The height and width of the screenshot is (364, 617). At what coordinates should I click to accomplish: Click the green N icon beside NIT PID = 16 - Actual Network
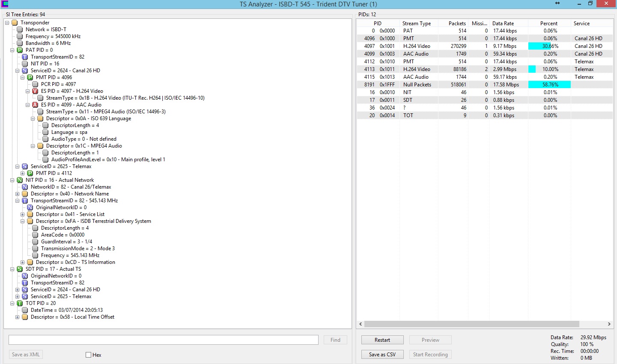pyautogui.click(x=20, y=180)
